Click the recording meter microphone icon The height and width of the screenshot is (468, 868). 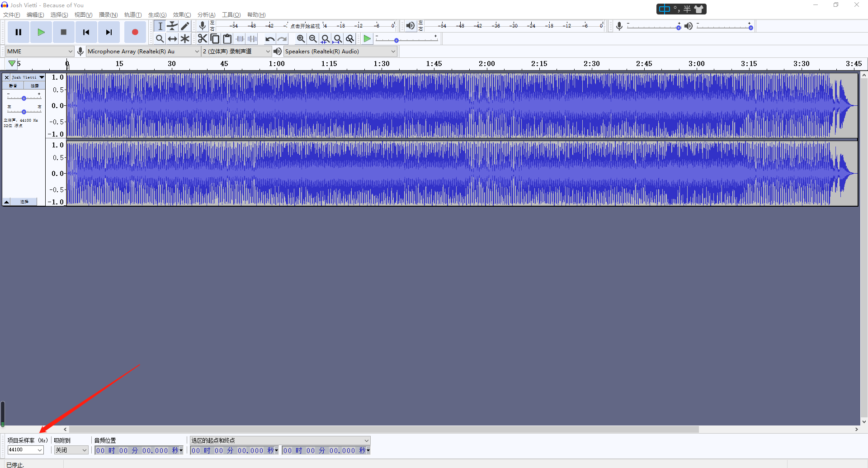[x=203, y=26]
